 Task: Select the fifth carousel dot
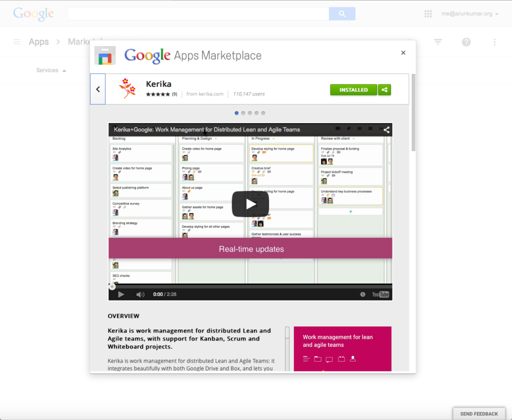(x=263, y=113)
